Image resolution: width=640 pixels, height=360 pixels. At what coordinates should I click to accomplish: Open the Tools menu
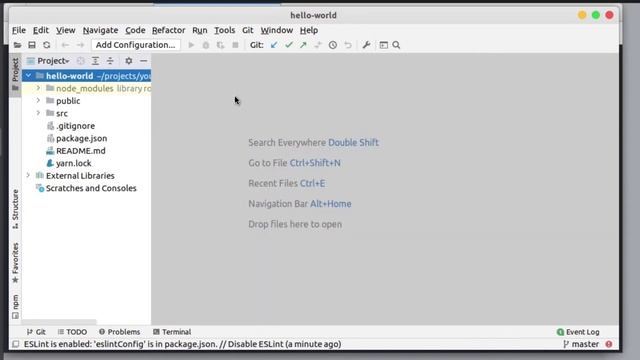point(224,30)
